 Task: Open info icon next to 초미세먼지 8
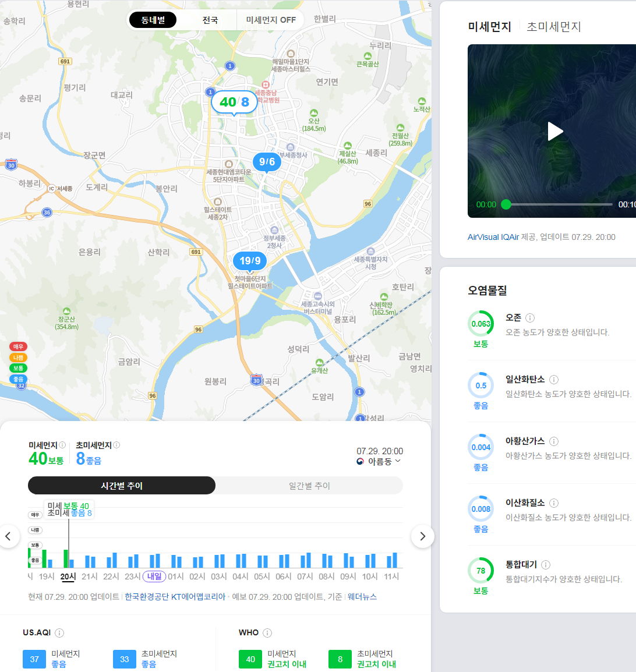pyautogui.click(x=116, y=445)
